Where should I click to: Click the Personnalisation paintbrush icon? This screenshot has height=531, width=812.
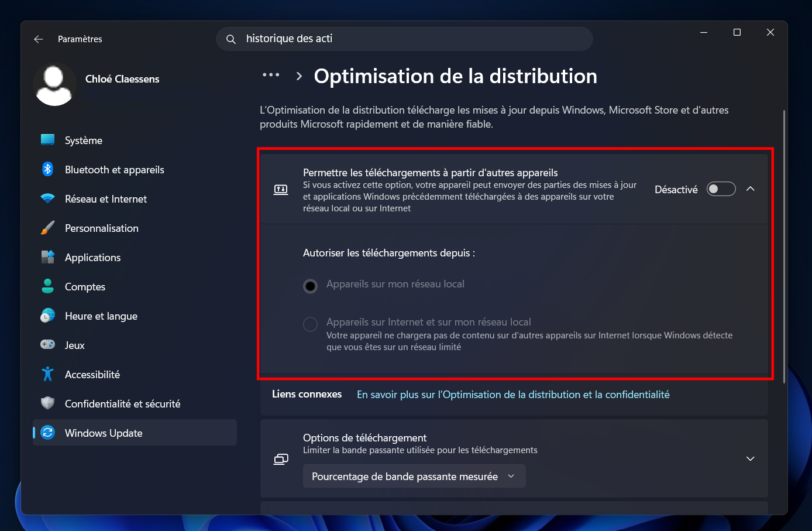pos(48,228)
